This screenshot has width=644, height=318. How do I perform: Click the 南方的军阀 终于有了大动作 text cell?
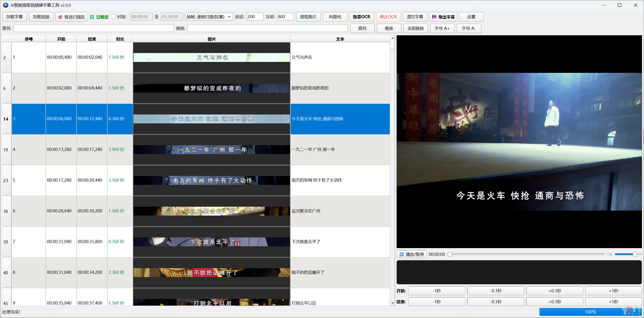click(x=340, y=180)
